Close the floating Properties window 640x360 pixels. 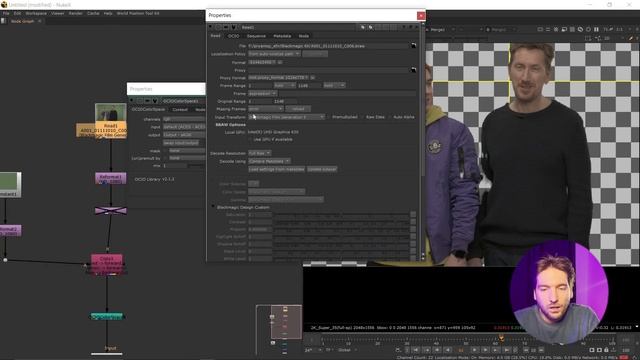pos(421,16)
